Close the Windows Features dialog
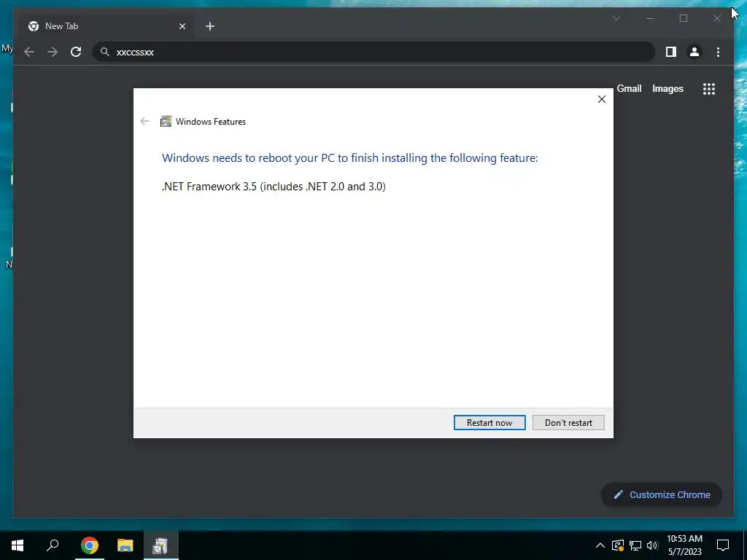The width and height of the screenshot is (747, 560). 602,99
